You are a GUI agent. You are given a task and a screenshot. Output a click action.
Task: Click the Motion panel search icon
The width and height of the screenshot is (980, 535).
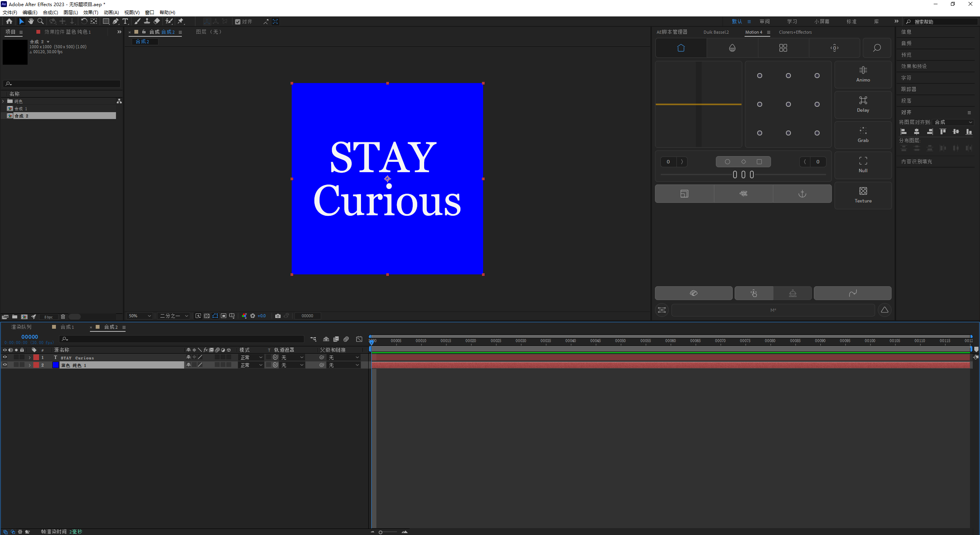click(877, 48)
